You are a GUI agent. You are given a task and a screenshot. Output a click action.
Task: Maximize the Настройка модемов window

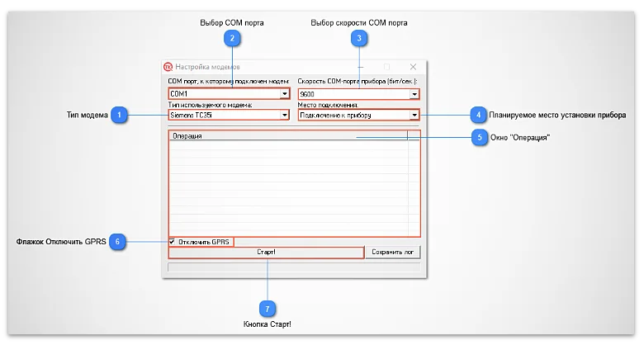click(x=386, y=67)
